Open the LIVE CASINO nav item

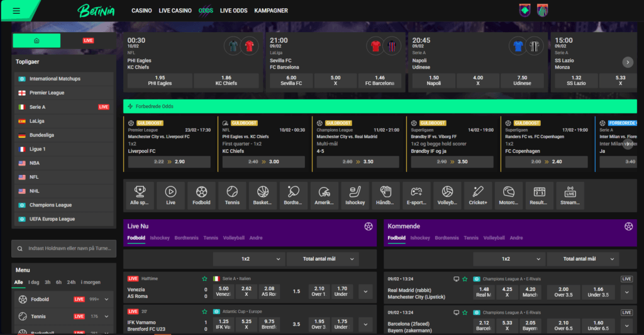click(175, 11)
